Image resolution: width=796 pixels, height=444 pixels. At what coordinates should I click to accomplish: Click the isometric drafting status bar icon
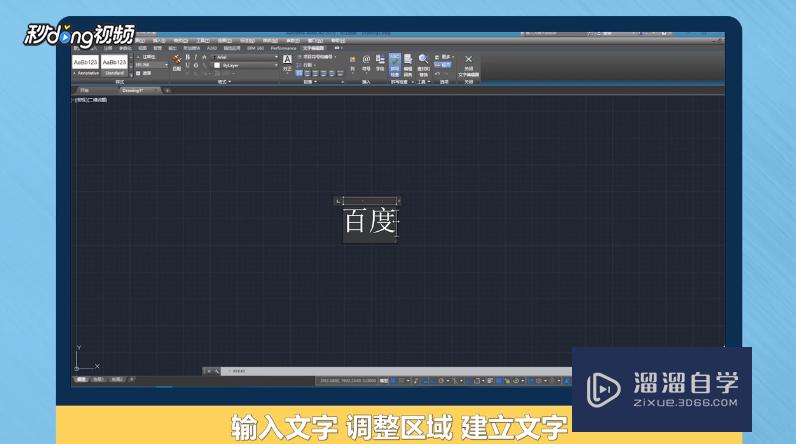(455, 381)
